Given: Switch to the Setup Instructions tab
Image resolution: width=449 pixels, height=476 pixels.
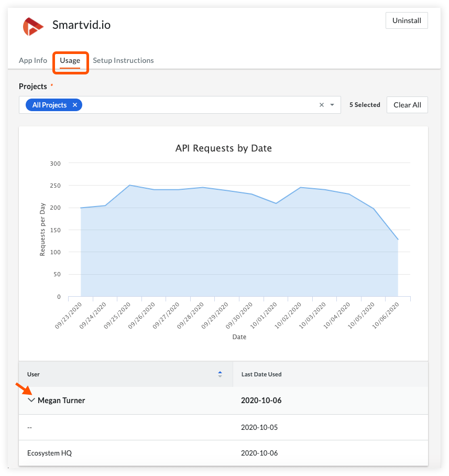Looking at the screenshot, I should pos(123,60).
